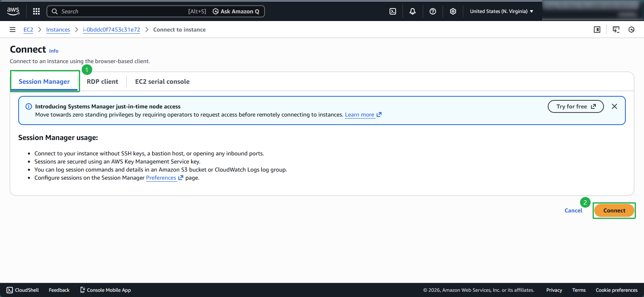The height and width of the screenshot is (297, 644).
Task: Click the Instances breadcrumb link
Action: point(58,30)
